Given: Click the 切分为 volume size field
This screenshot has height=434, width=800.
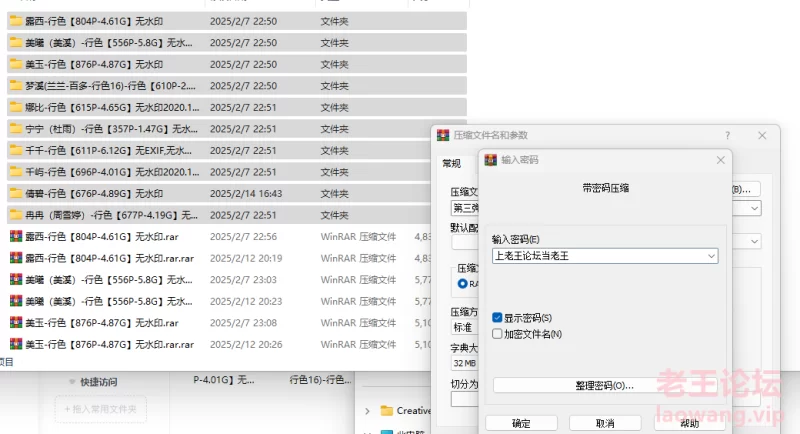Looking at the screenshot, I should (x=465, y=399).
